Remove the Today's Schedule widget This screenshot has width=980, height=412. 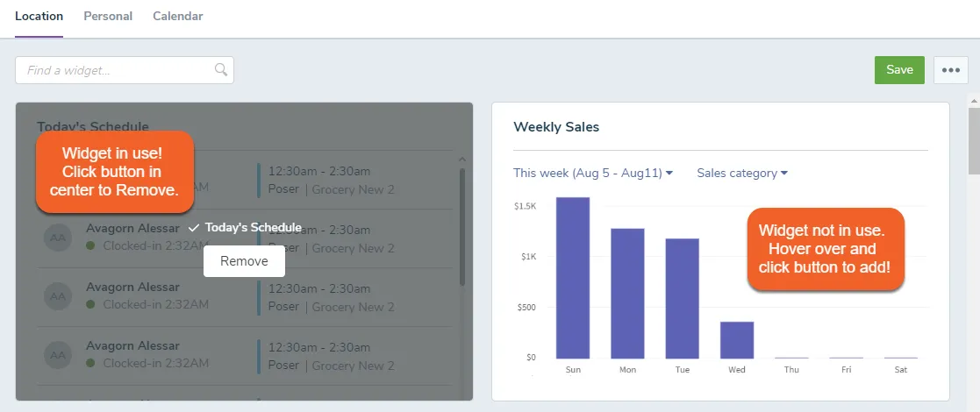point(244,261)
